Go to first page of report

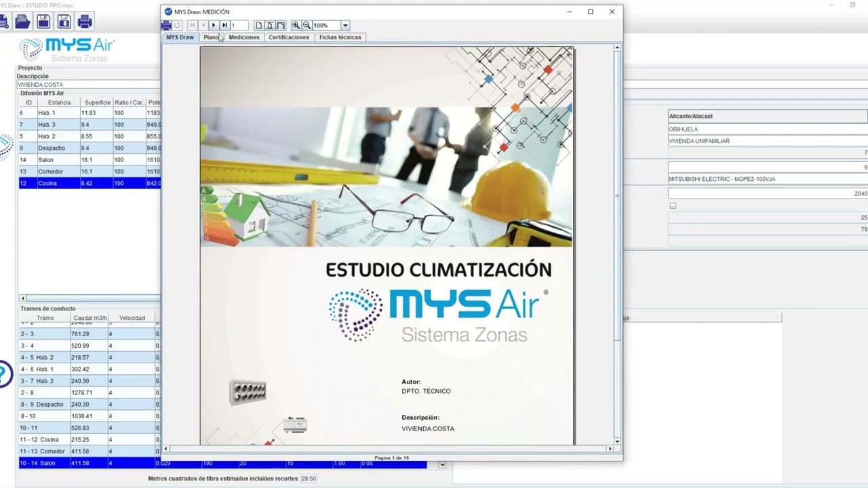coord(193,25)
